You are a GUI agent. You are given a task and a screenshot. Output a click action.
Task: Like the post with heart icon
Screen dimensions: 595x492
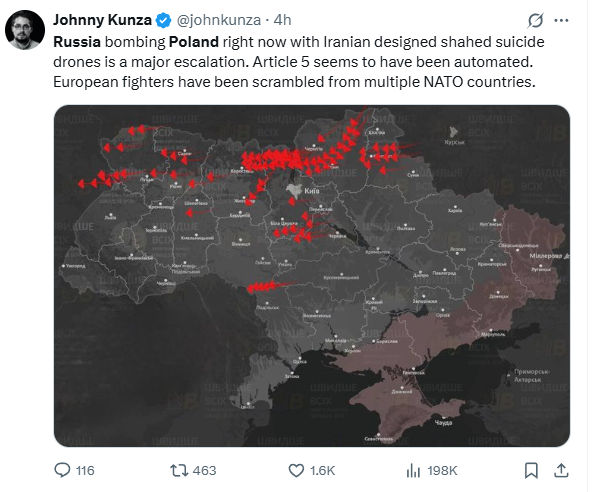(x=296, y=470)
